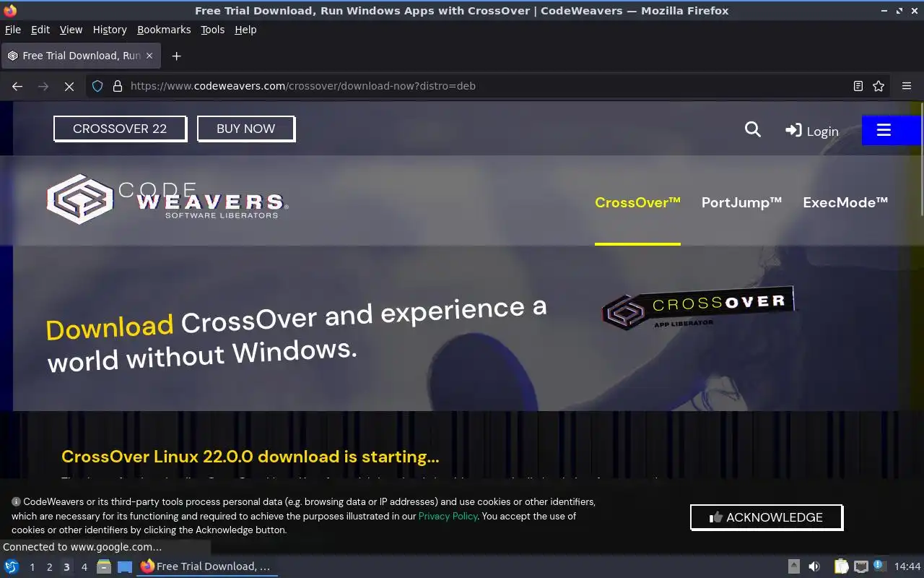924x578 pixels.
Task: Click the CodeWeavers logo
Action: (167, 199)
